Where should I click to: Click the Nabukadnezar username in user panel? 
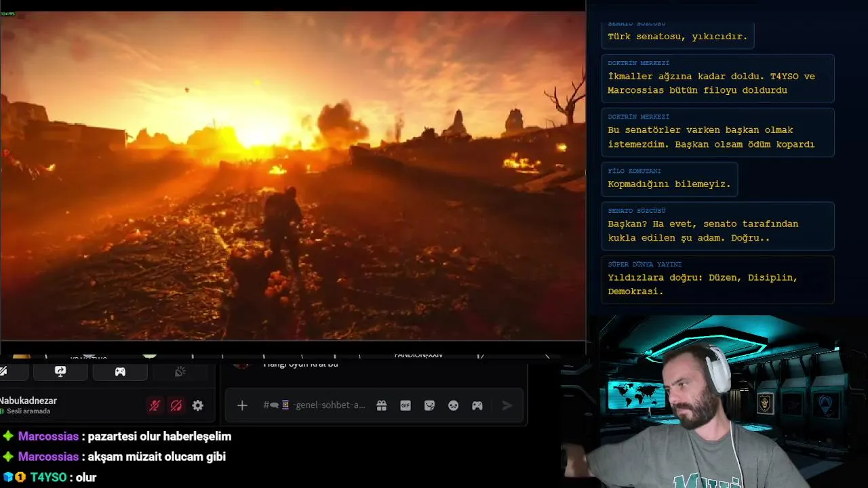(x=28, y=401)
